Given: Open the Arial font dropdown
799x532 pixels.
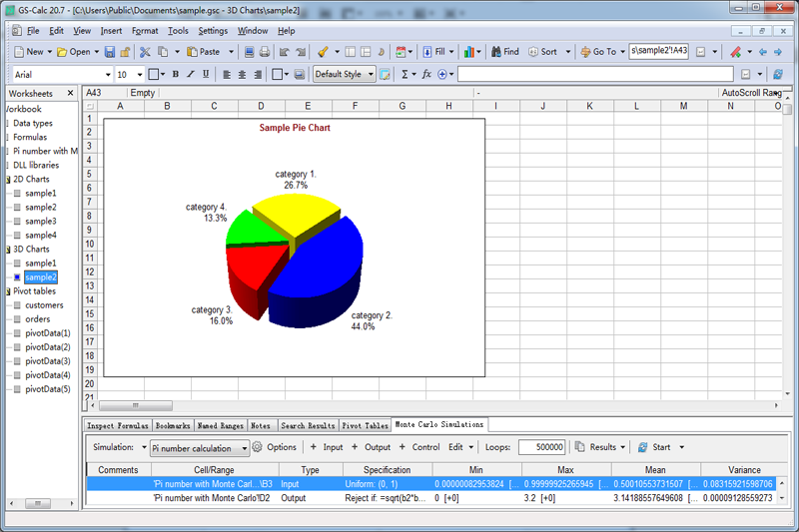Looking at the screenshot, I should (x=108, y=75).
